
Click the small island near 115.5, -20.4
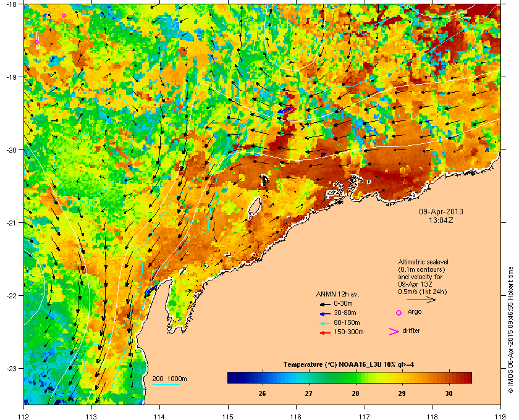[264, 181]
